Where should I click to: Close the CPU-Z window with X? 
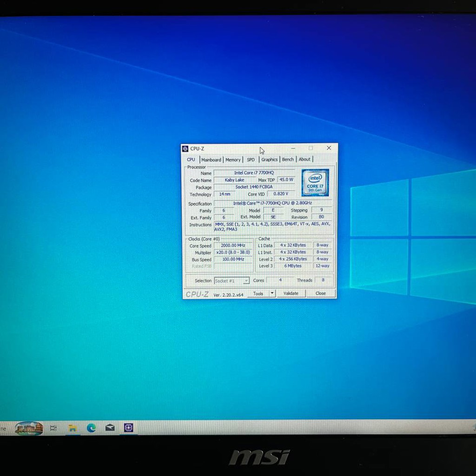click(x=329, y=148)
